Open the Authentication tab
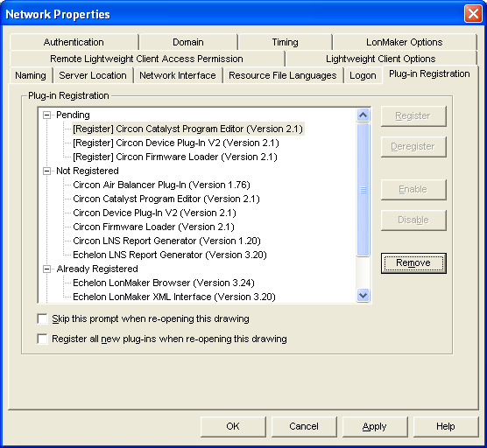Screen dimensions: 487x448 point(74,42)
